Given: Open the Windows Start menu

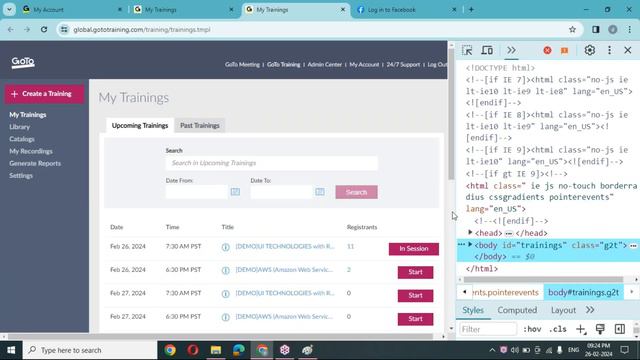Looking at the screenshot, I should pos(11,350).
